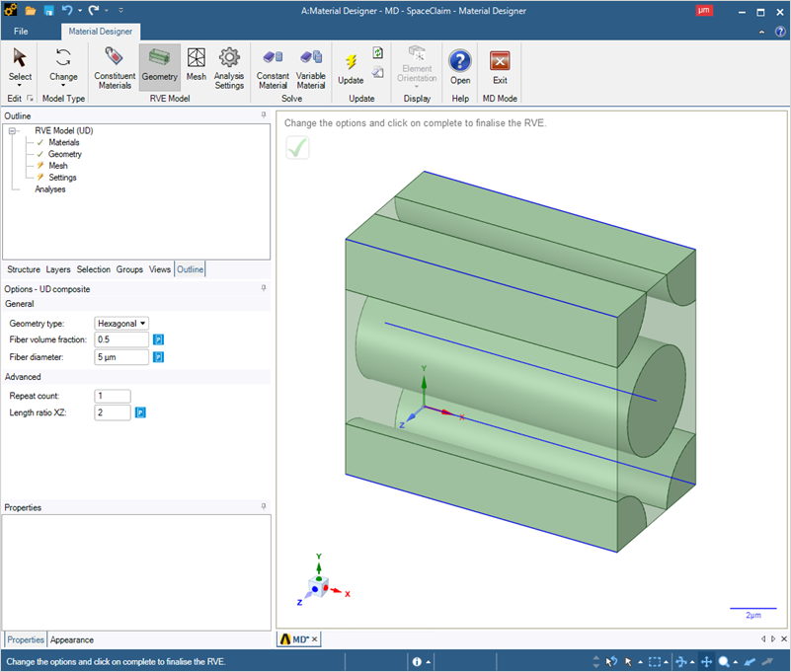
Task: Open the Geometry type dropdown
Action: (121, 323)
